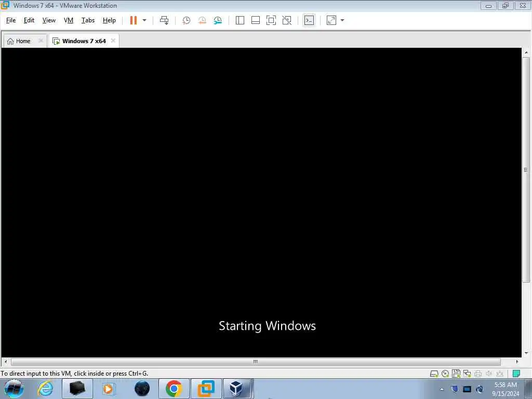Open the Edit menu
Viewport: 532px width, 399px height.
coord(29,20)
